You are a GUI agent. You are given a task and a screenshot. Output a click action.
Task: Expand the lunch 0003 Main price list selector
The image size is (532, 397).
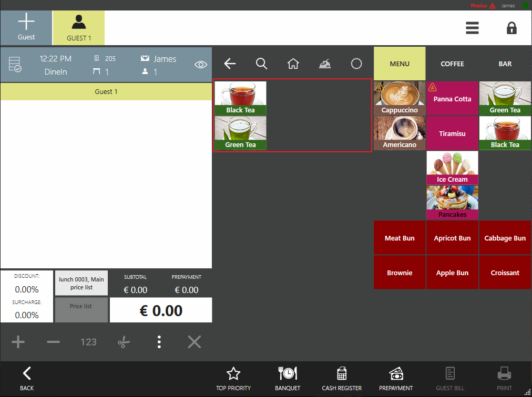[81, 283]
